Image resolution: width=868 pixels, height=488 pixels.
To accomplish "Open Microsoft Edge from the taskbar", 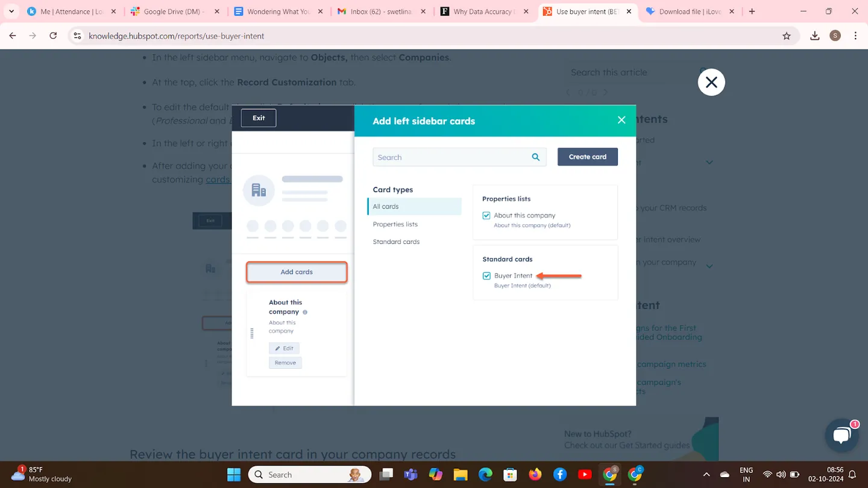I will click(485, 475).
